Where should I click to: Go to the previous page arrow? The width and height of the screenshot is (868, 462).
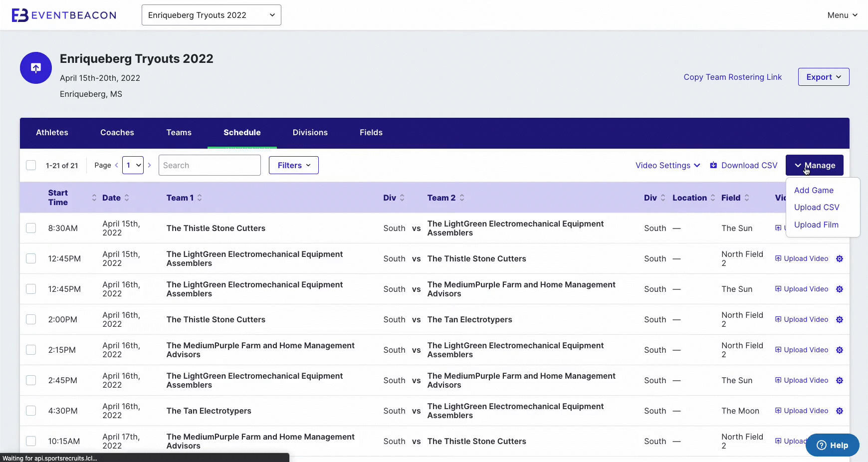point(116,165)
